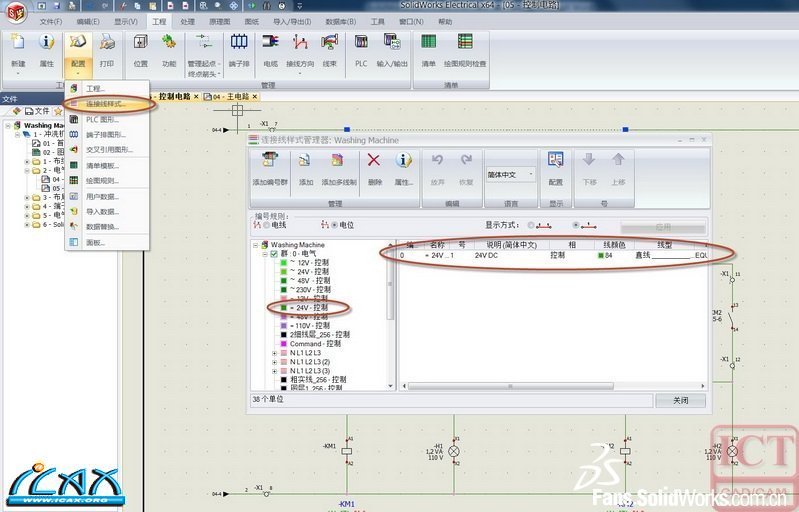Click the 关闭 (close) button in the dialog
Image resolution: width=799 pixels, height=512 pixels.
(680, 400)
